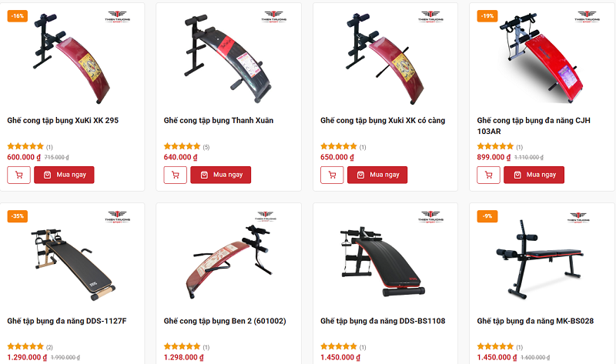Click Mua ngay for XuKi XK 295
Screen dimensions: 616x364
tap(64, 175)
